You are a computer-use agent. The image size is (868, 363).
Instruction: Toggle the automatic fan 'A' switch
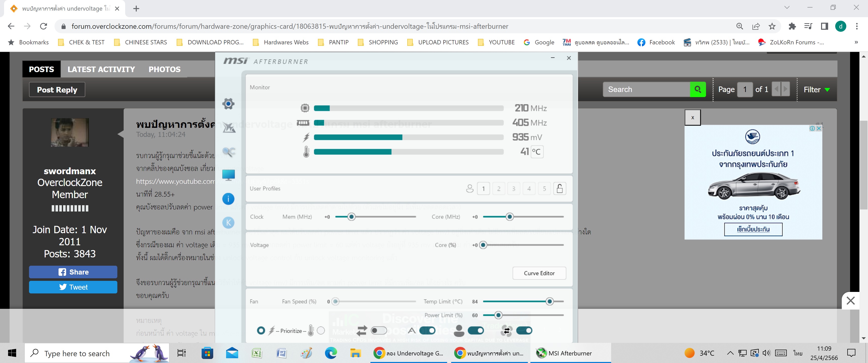click(427, 331)
